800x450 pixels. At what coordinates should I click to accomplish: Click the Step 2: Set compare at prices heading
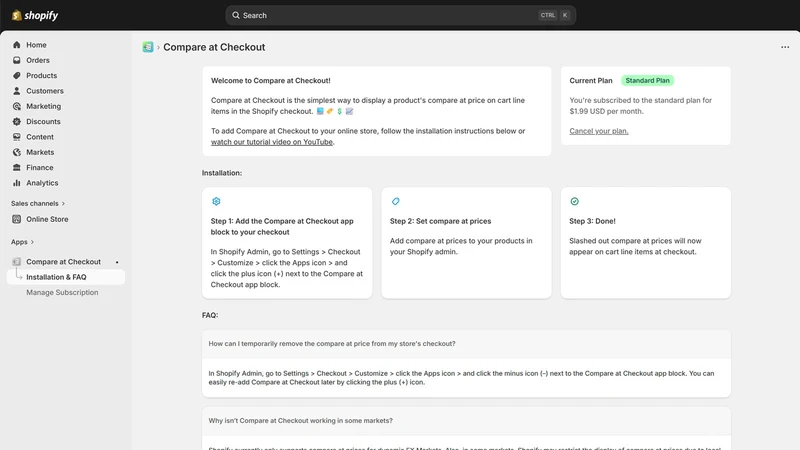[440, 221]
